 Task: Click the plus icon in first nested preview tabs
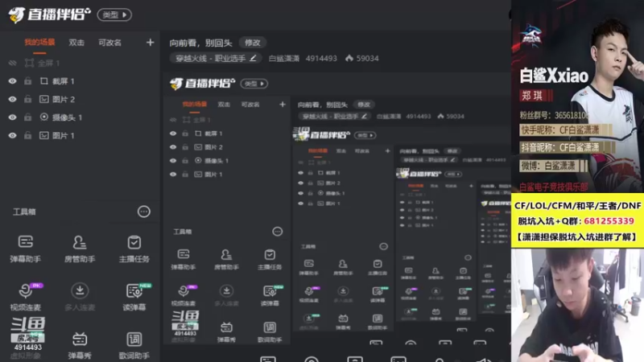(x=283, y=105)
